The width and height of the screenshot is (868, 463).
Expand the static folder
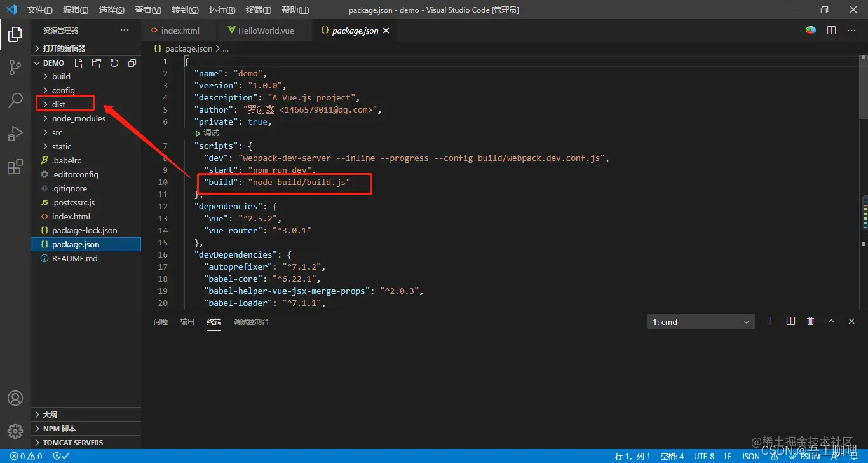[x=86, y=146]
